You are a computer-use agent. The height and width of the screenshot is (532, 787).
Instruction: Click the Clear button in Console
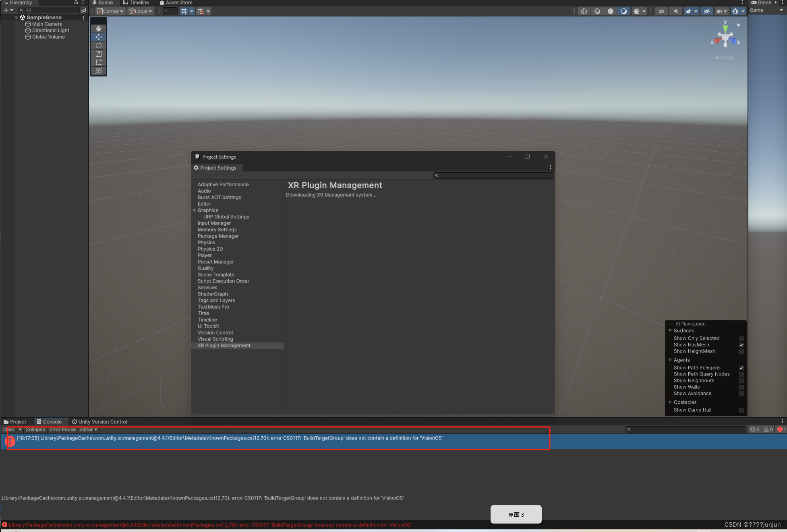(8, 429)
